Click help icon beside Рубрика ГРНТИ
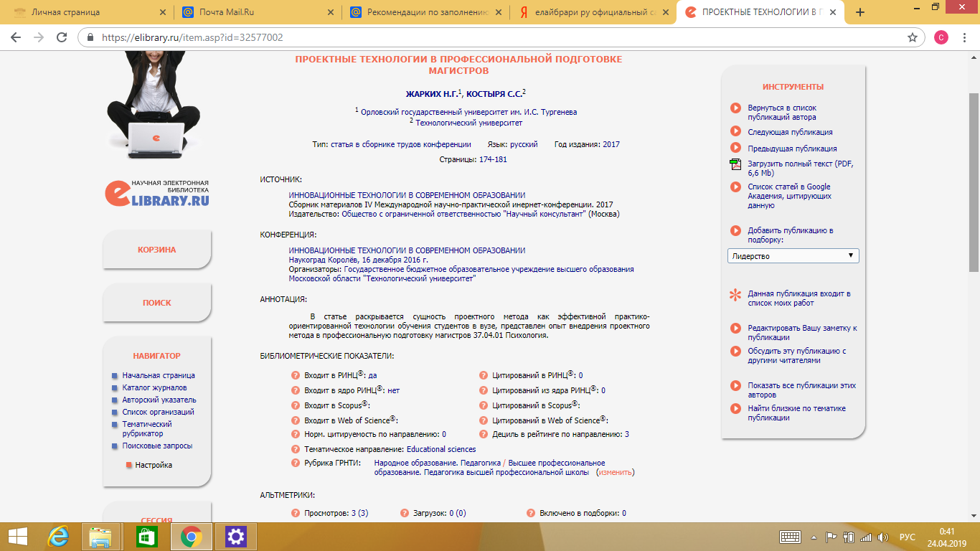 [x=296, y=463]
